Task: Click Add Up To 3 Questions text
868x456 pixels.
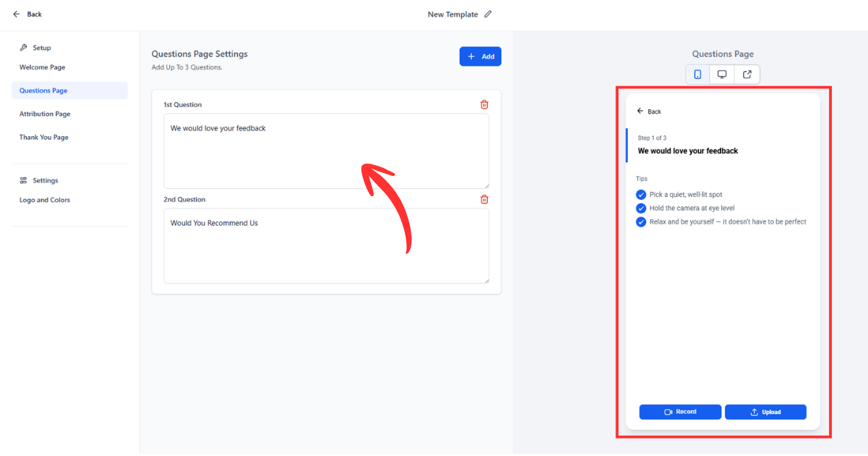Action: click(x=187, y=67)
